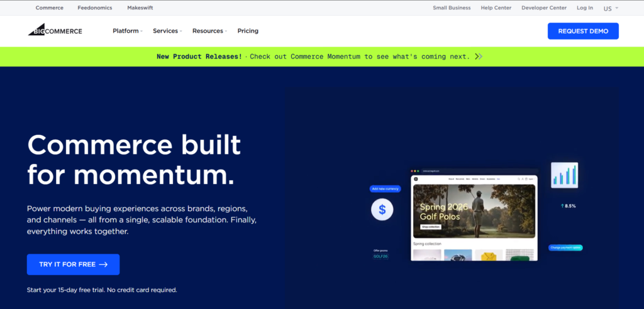Screen dimensions: 644x309
Task: Click the Change payment option badge
Action: click(565, 247)
